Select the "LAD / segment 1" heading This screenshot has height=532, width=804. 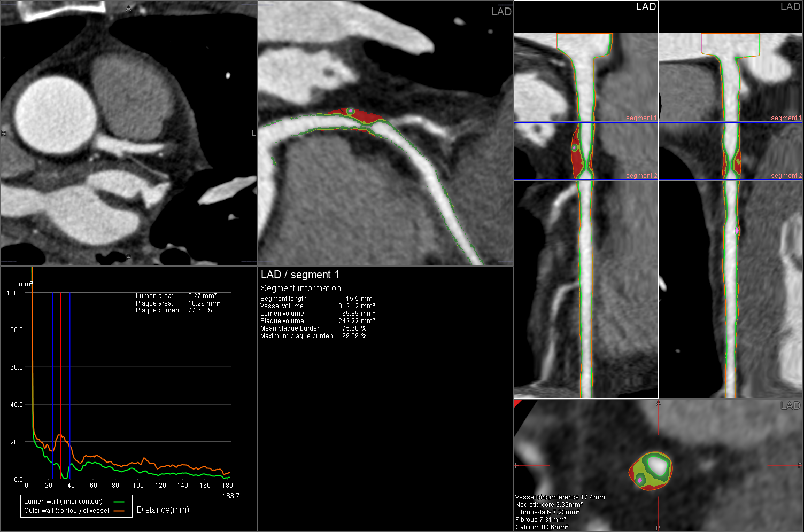[x=300, y=275]
